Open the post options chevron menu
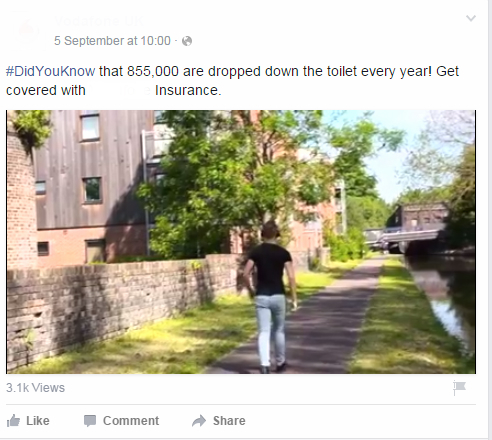Image resolution: width=492 pixels, height=440 pixels. 471,18
